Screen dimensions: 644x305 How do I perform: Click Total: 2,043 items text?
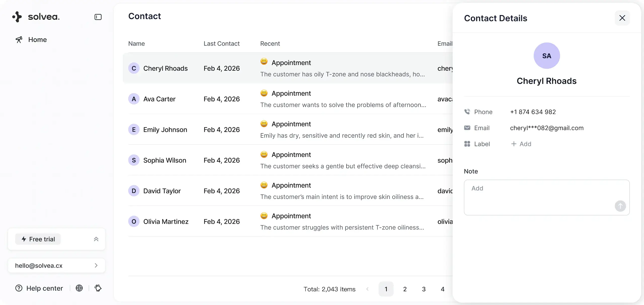[x=329, y=289]
